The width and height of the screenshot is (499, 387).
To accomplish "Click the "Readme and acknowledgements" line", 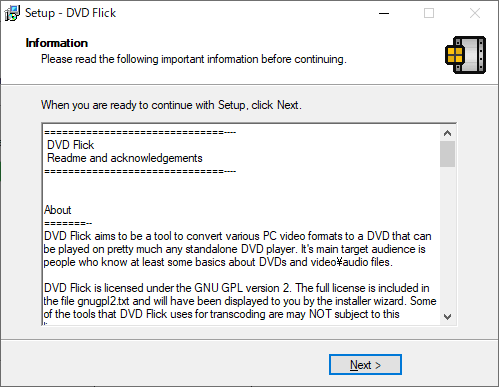I will click(x=125, y=158).
